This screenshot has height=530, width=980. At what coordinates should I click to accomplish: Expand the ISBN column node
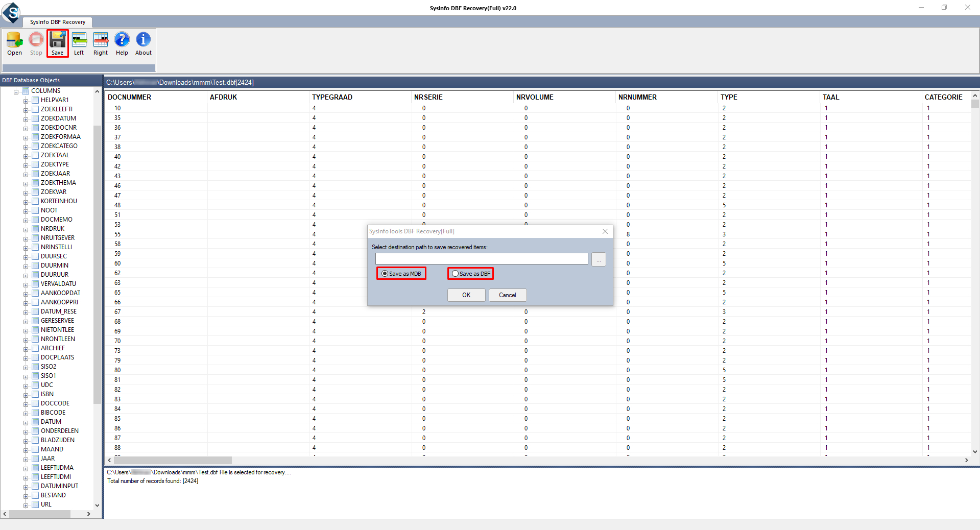(x=26, y=394)
